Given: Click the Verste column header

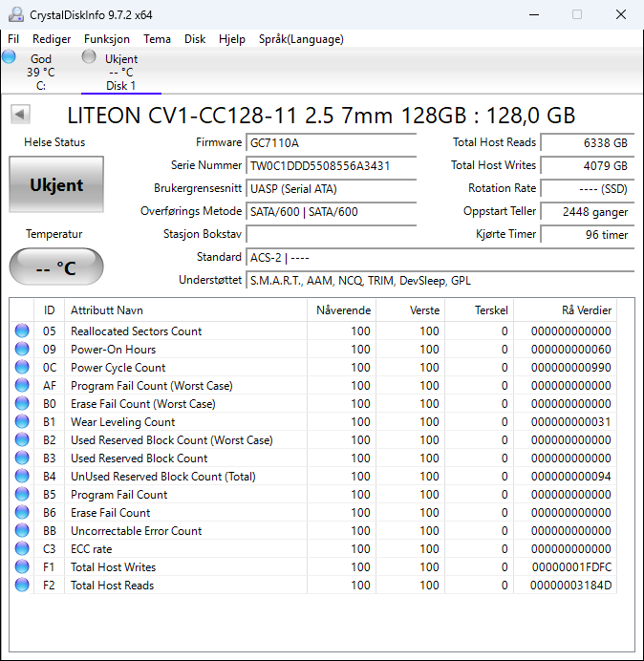Looking at the screenshot, I should click(x=410, y=310).
